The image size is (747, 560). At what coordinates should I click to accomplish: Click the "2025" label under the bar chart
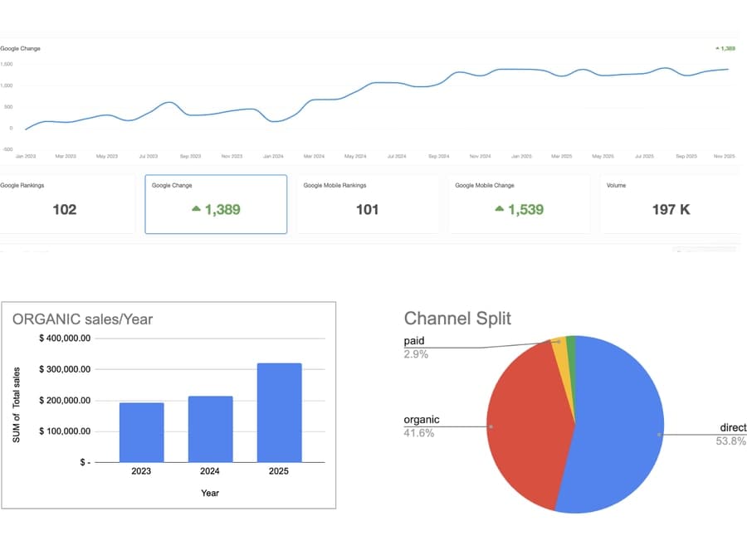[279, 471]
